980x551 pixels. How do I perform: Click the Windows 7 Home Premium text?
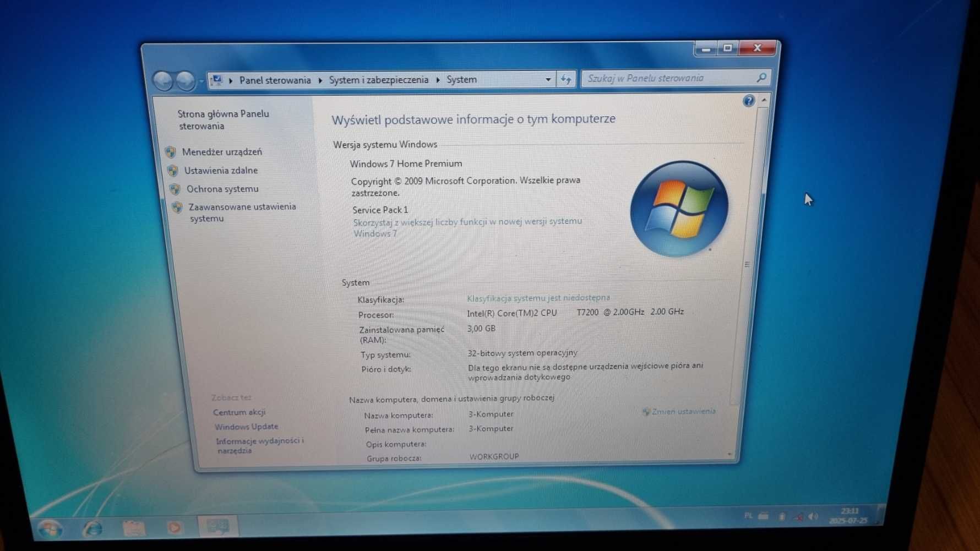click(406, 163)
